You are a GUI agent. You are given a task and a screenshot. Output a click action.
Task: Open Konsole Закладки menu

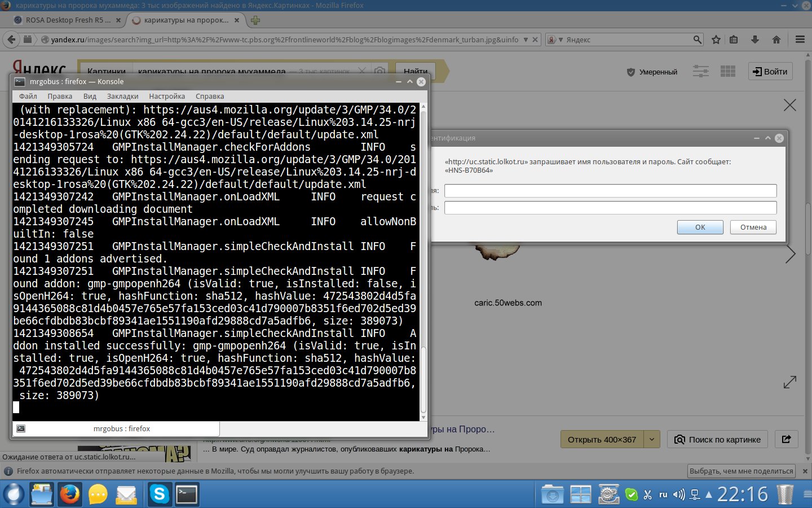click(122, 97)
